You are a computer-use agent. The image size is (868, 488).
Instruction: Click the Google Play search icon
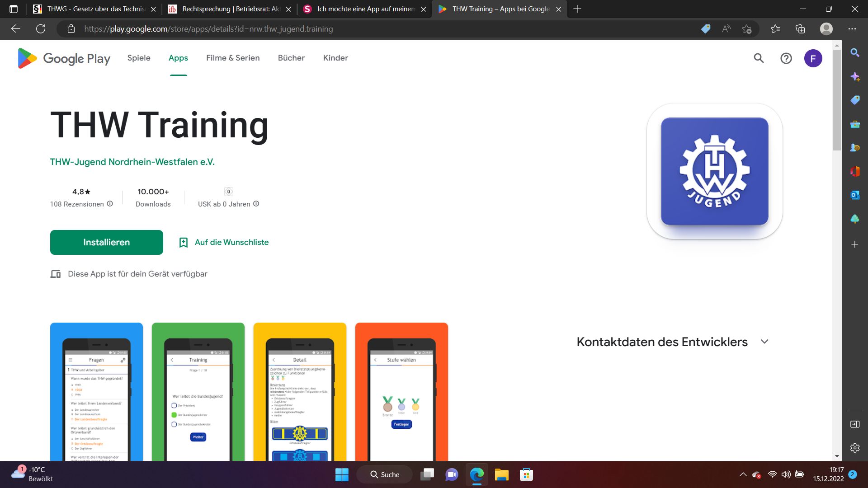click(759, 58)
